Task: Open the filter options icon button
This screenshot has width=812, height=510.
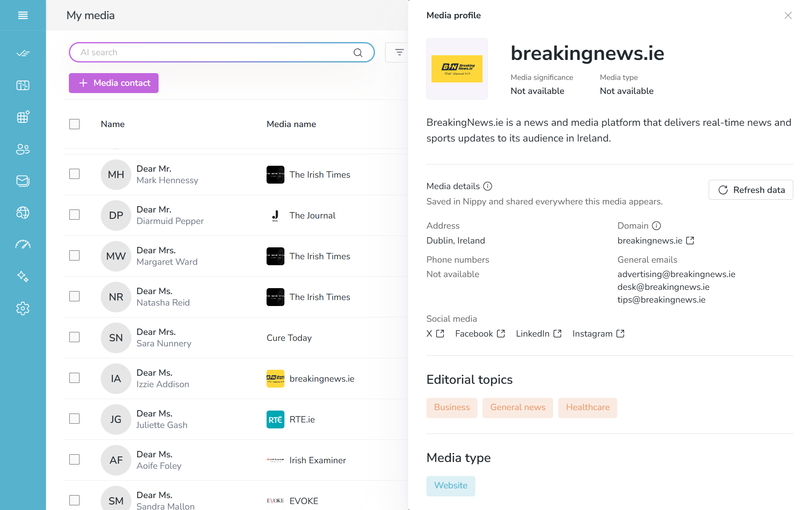Action: tap(399, 52)
